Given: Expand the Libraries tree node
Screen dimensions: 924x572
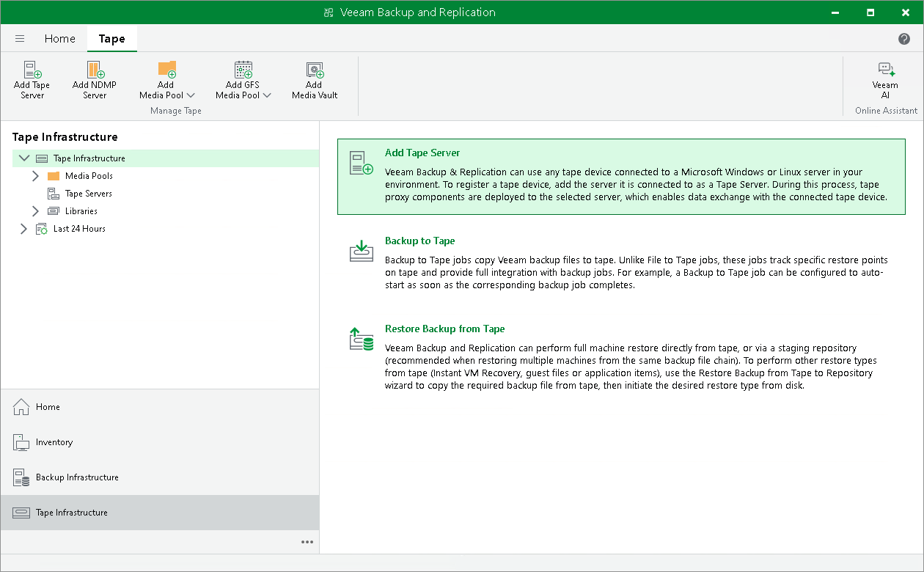Looking at the screenshot, I should [x=35, y=211].
